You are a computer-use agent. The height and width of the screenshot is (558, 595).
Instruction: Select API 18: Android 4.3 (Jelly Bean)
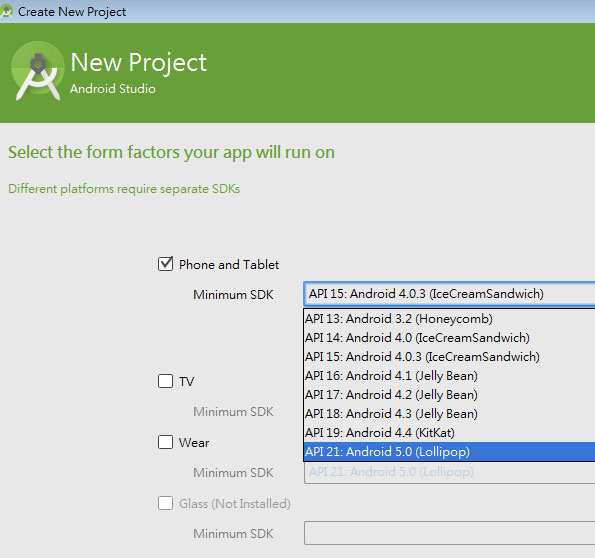coord(449,414)
